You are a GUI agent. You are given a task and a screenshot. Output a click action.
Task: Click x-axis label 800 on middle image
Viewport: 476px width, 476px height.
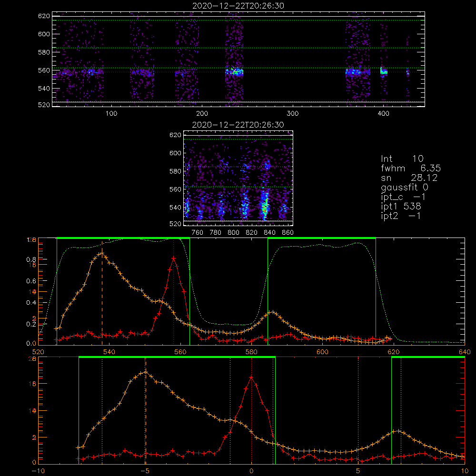point(233,233)
